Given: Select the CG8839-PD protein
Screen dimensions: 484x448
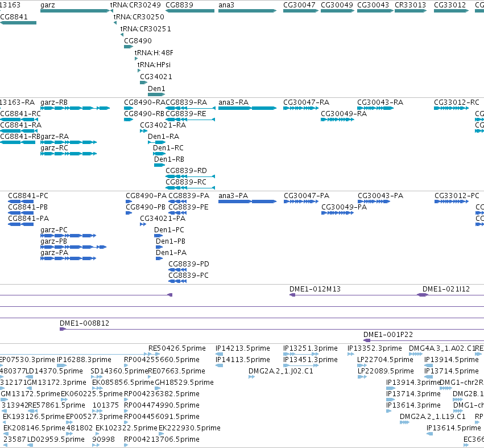Looking at the screenshot, I should coord(177,270).
